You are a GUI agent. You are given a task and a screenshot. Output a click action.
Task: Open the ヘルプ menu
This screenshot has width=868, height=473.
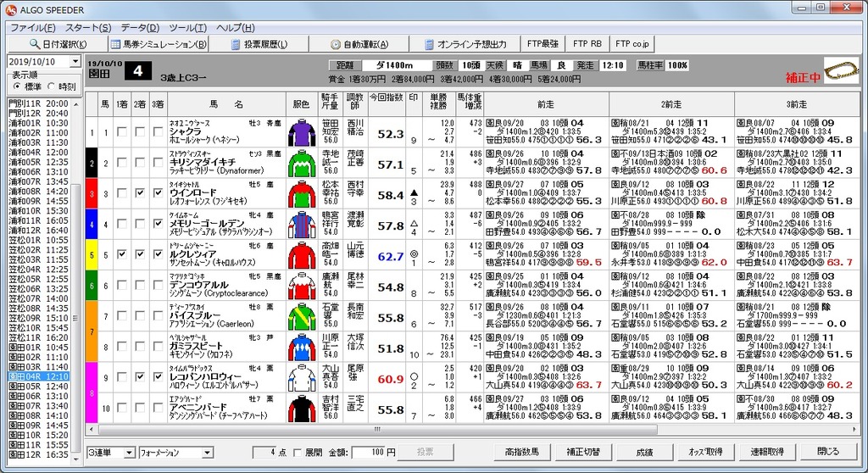point(236,28)
